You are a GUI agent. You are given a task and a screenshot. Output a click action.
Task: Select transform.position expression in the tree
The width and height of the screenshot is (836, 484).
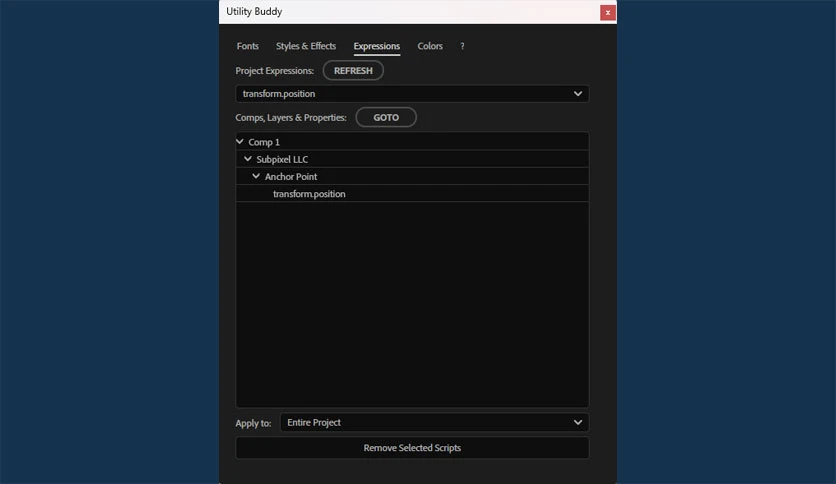pyautogui.click(x=412, y=193)
